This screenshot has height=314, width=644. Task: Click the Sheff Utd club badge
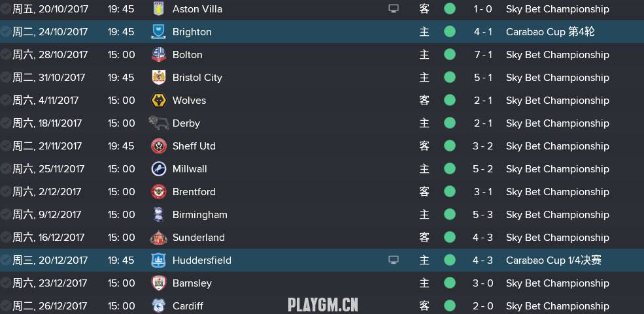[x=158, y=146]
